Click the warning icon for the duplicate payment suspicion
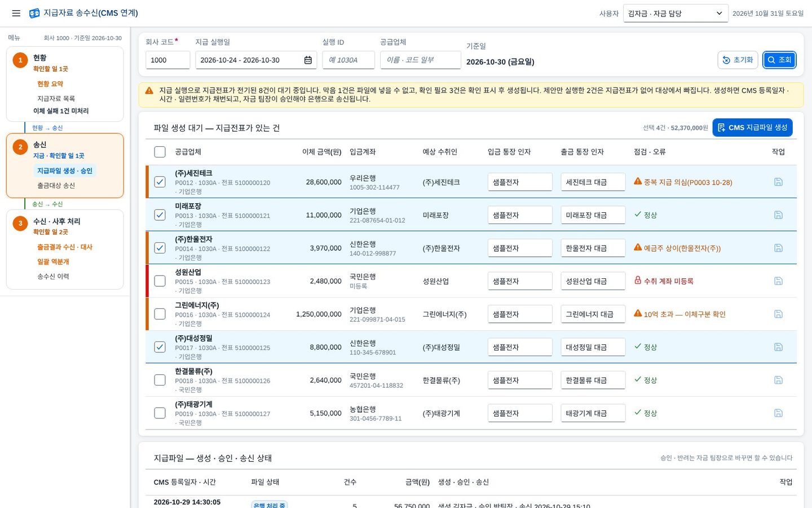 [x=638, y=181]
